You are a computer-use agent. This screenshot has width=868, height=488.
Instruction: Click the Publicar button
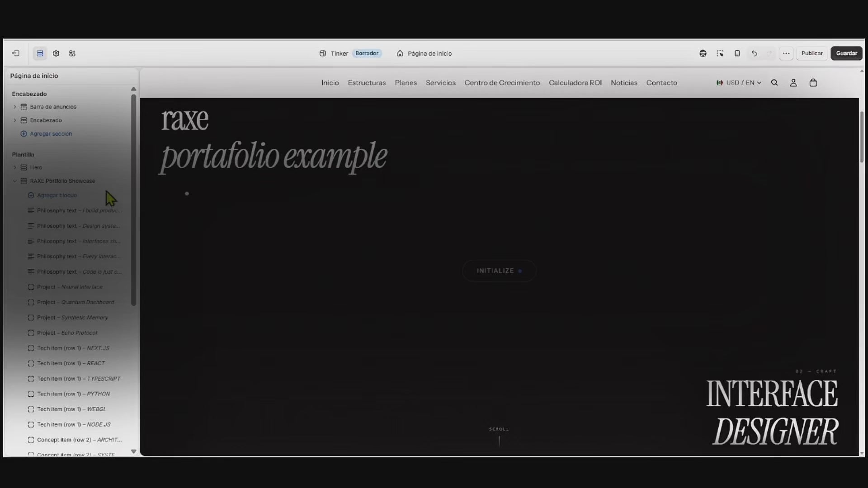[812, 53]
